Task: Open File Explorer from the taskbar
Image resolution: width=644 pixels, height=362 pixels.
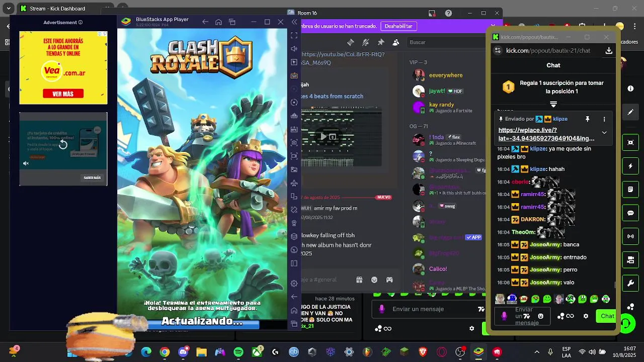Action: click(201, 352)
